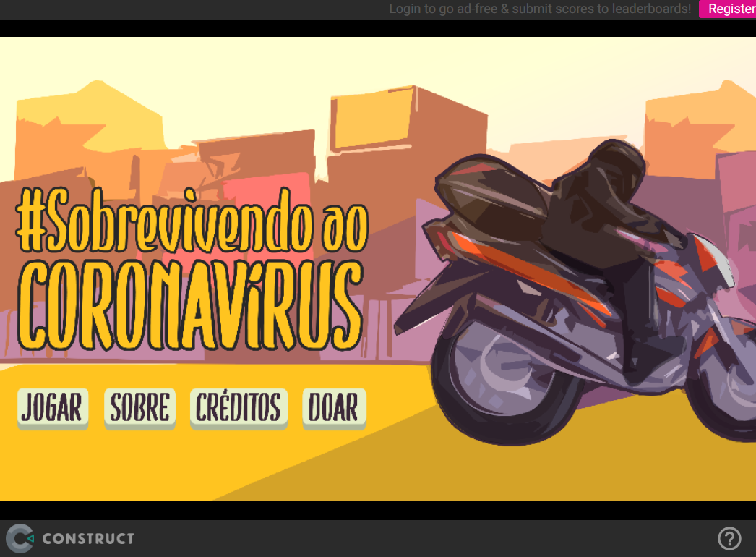Show the CRÉDITOS screen
The width and height of the screenshot is (756, 557).
tap(239, 407)
